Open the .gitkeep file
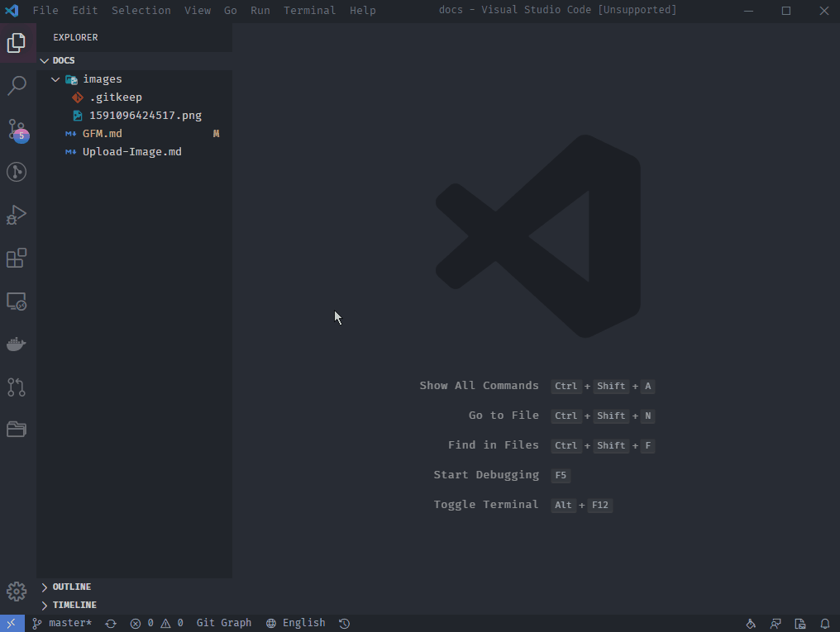This screenshot has width=840, height=632. pyautogui.click(x=135, y=97)
